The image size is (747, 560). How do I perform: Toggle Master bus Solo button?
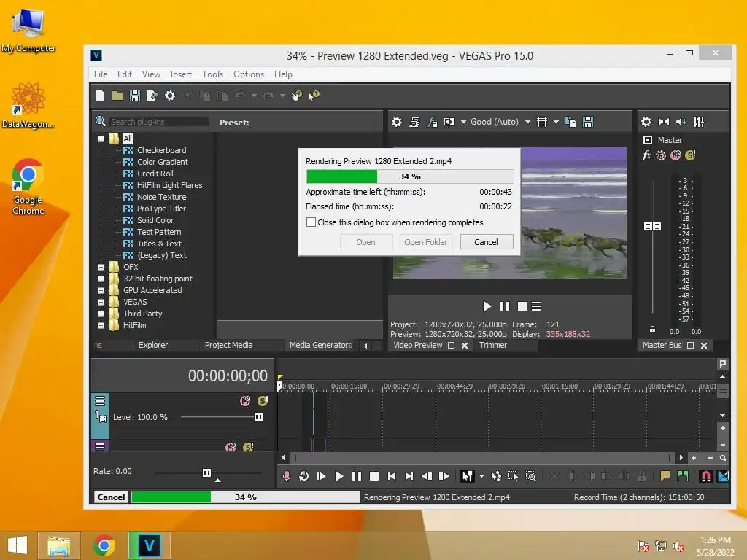tap(690, 155)
